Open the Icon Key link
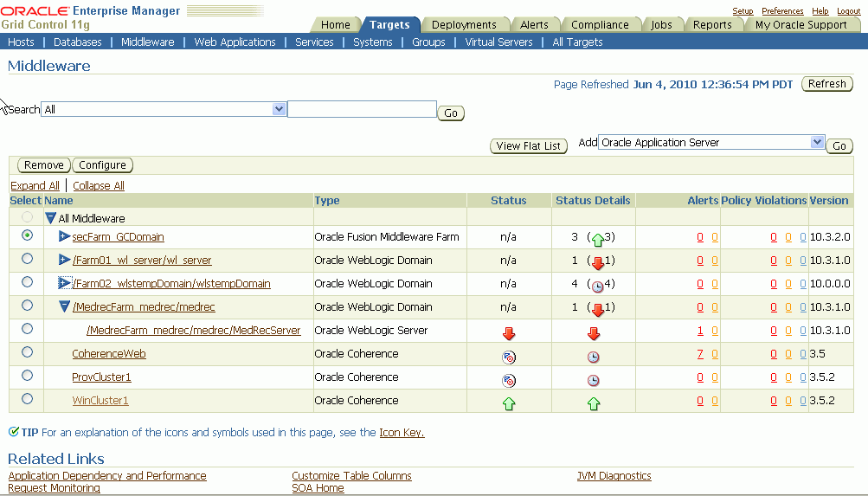This screenshot has width=868, height=496. 402,432
